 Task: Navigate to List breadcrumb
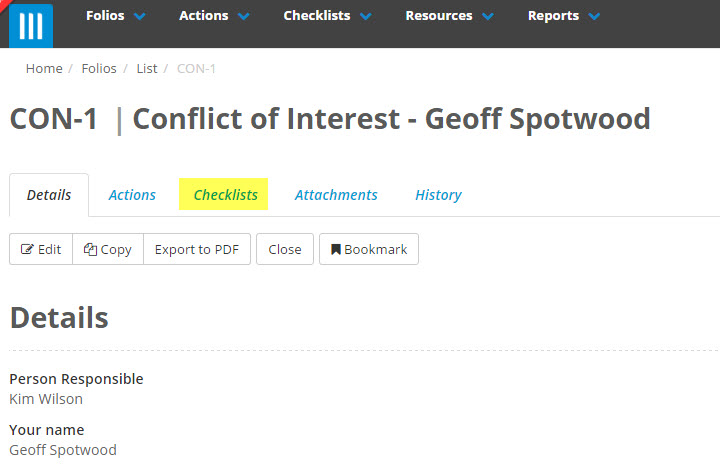click(x=147, y=69)
